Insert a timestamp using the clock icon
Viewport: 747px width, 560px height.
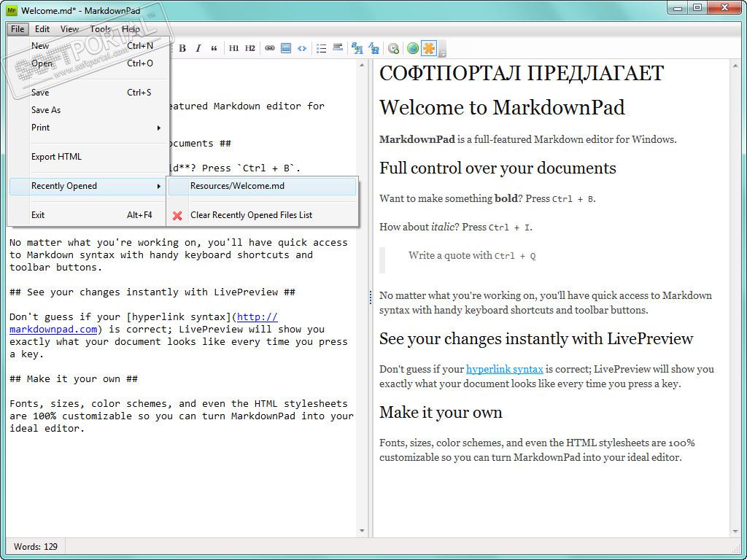click(x=393, y=48)
